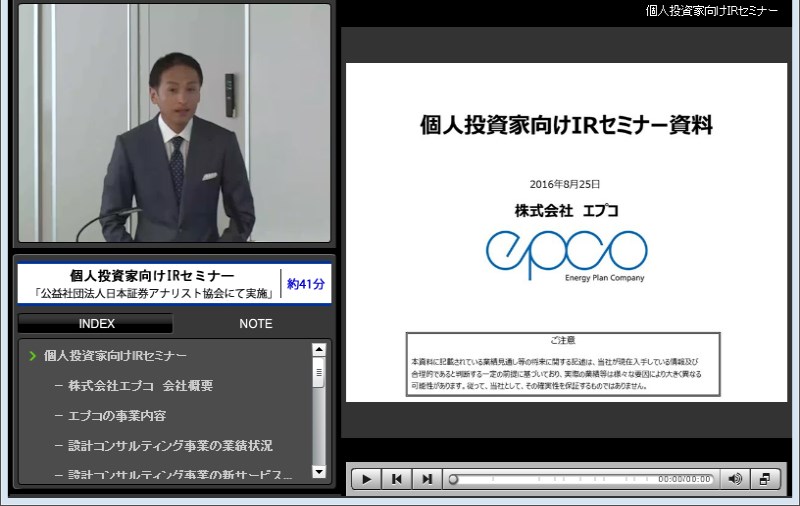800x506 pixels.
Task: Click the epco logo on the slide
Action: coord(566,255)
